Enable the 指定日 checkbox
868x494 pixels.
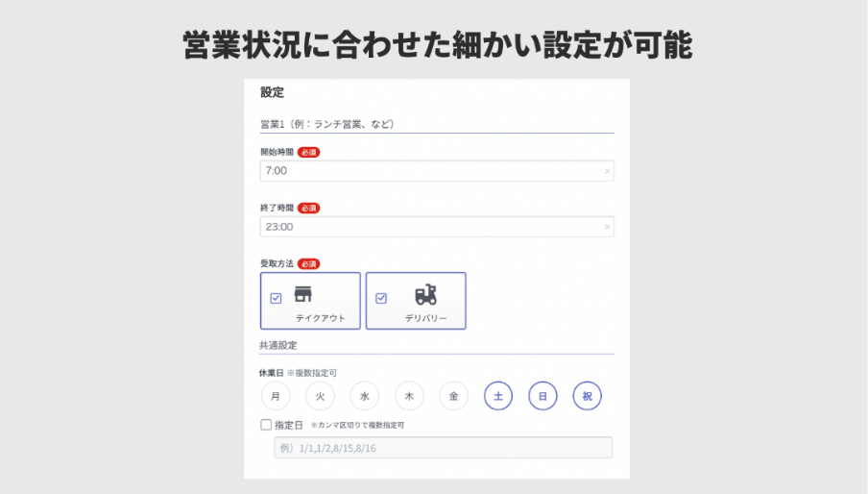click(266, 425)
